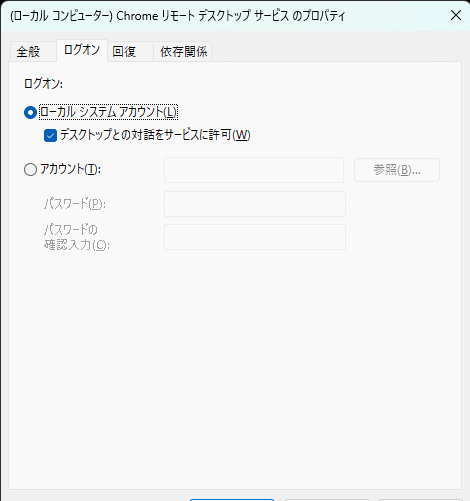The image size is (470, 501).
Task: Click the 確認入力(C): label text
Action: coord(77,245)
